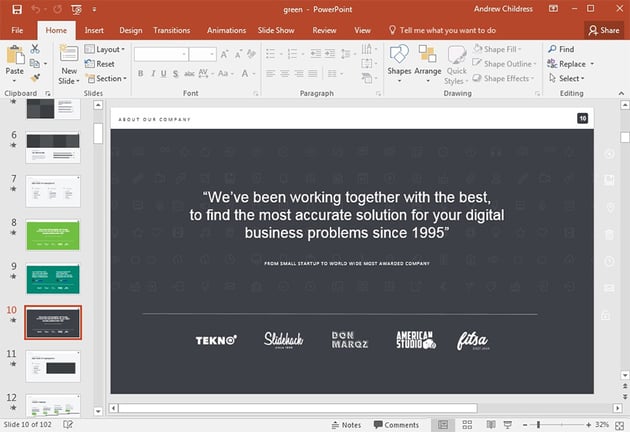Screen dimensions: 630x432
Task: Start Slide Show from status bar
Action: pyautogui.click(x=507, y=425)
